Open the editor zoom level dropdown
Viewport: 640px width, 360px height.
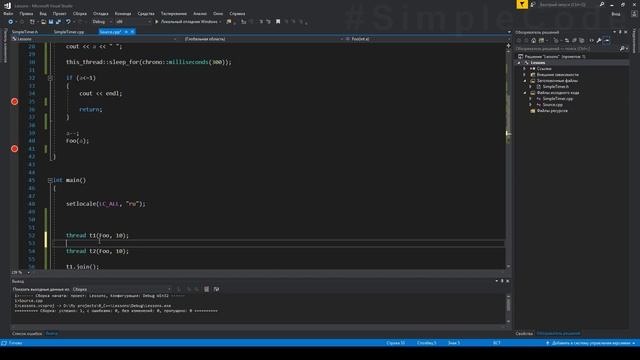click(20, 272)
